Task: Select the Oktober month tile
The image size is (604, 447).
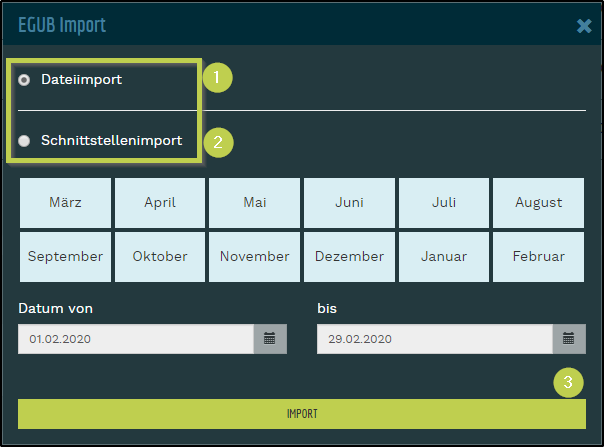Action: (160, 257)
